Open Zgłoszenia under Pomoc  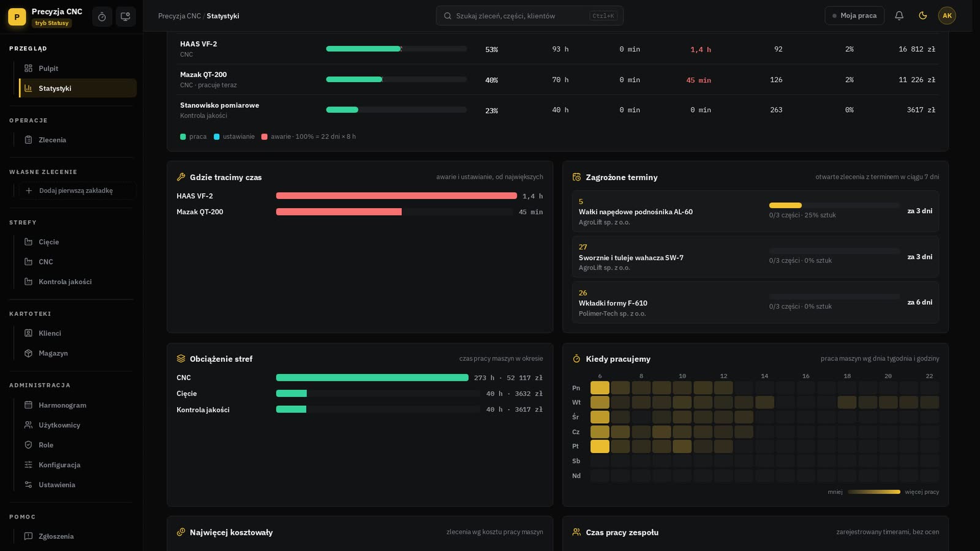[x=77, y=536]
